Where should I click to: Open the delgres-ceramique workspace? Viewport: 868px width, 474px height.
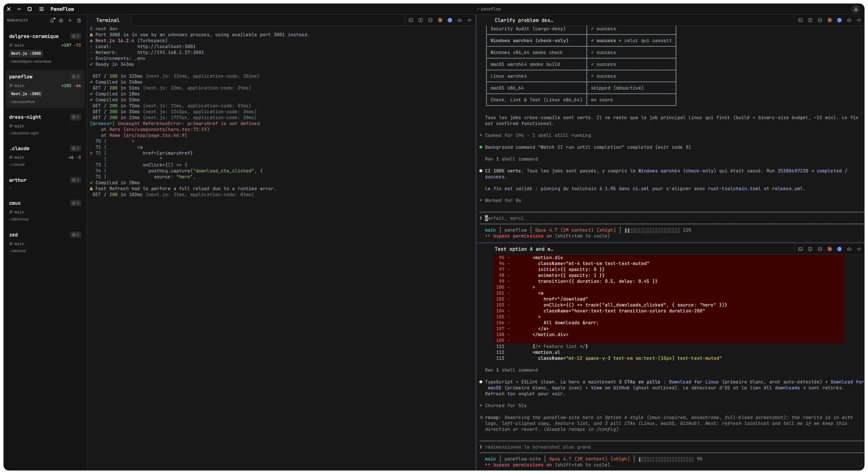[x=45, y=48]
